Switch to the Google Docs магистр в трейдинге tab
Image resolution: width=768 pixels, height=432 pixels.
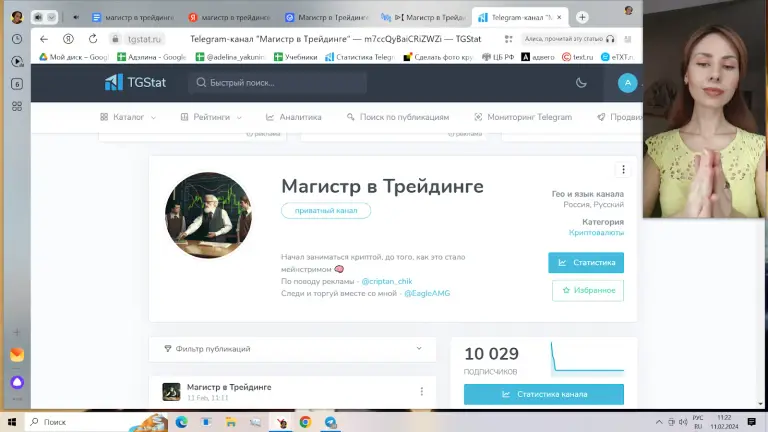tap(133, 17)
